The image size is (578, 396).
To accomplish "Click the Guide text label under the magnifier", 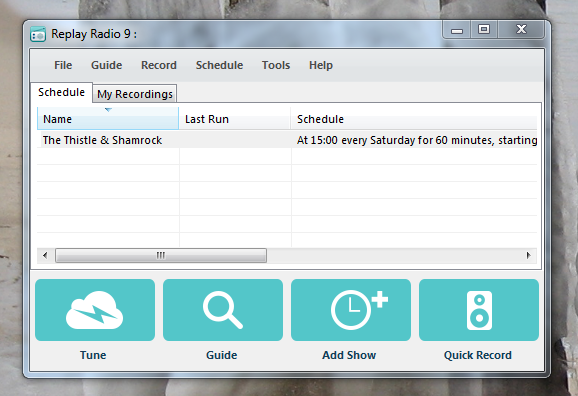I will (222, 355).
